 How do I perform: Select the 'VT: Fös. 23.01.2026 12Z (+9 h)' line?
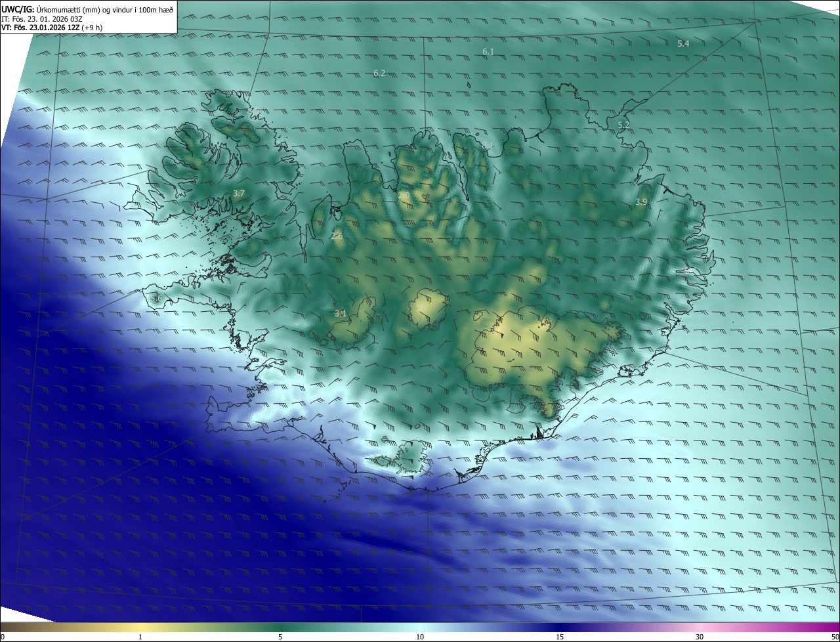click(52, 28)
